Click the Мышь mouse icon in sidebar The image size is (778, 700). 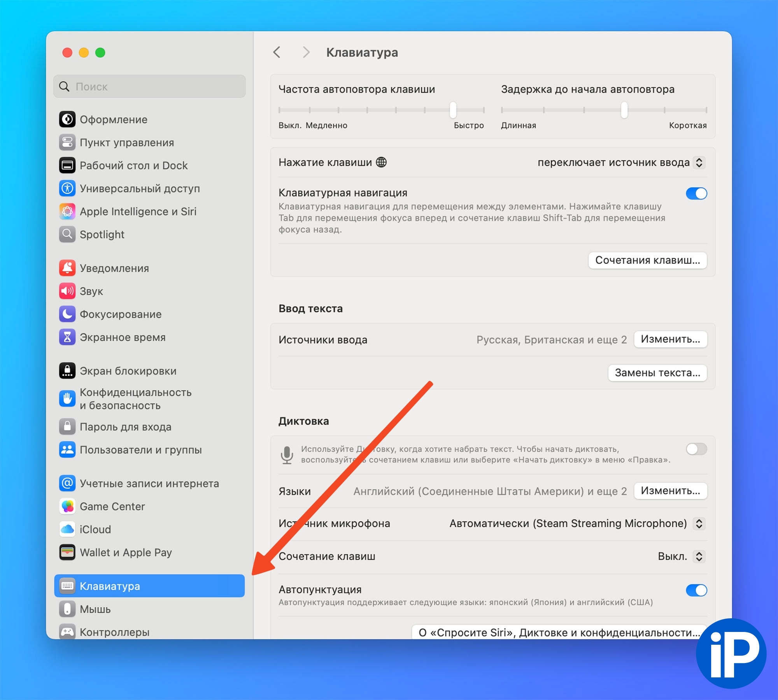pyautogui.click(x=67, y=609)
